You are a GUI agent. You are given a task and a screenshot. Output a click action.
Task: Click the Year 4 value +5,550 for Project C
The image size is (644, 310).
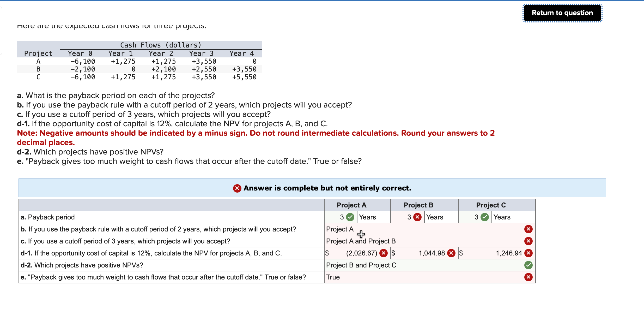coord(244,77)
